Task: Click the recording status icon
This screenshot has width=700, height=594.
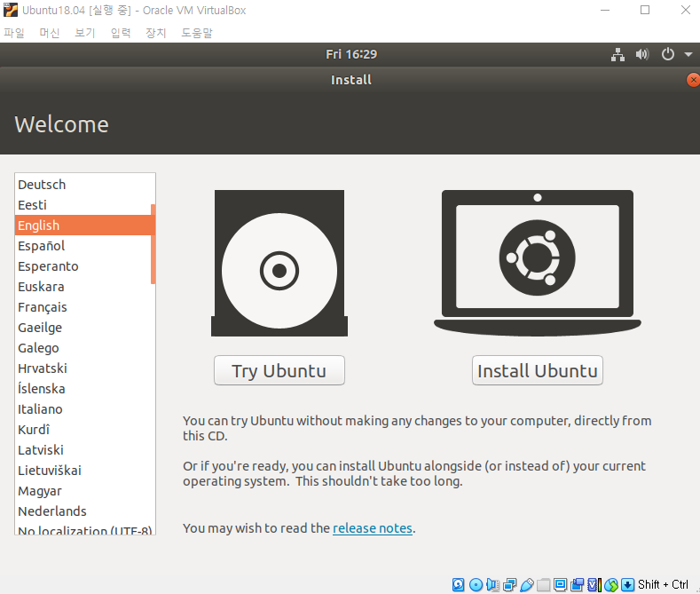Action: tap(578, 584)
